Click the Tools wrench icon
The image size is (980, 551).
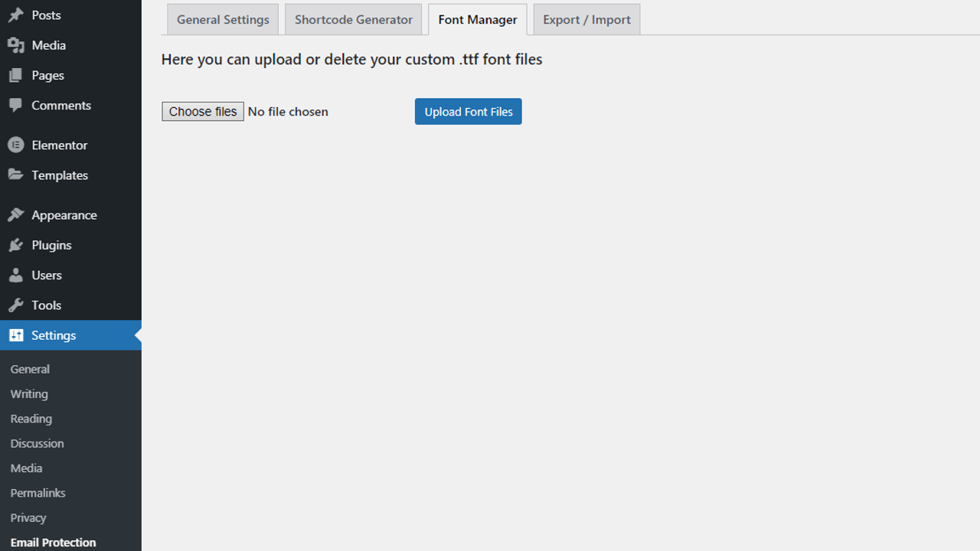click(x=15, y=305)
